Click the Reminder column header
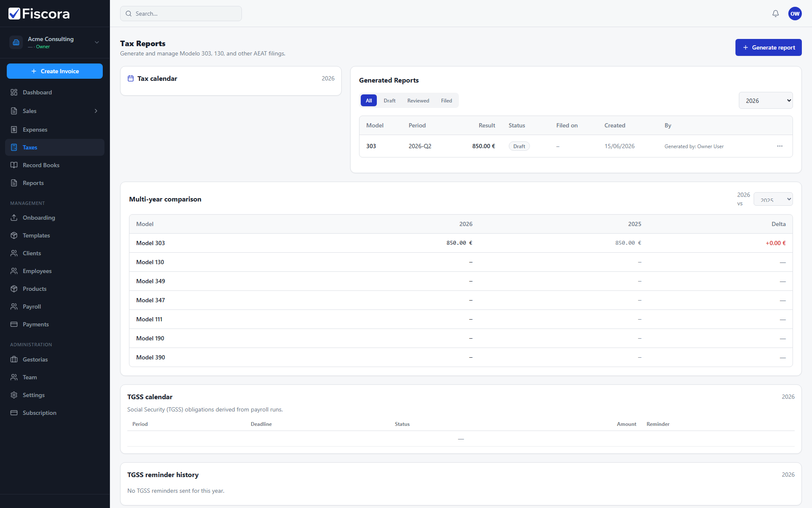Screen dimensions: 812x508 pos(658,424)
